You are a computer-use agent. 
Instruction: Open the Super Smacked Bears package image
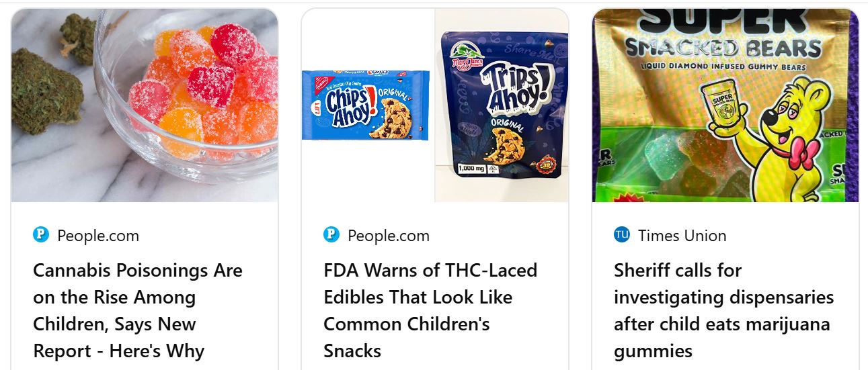click(x=725, y=105)
